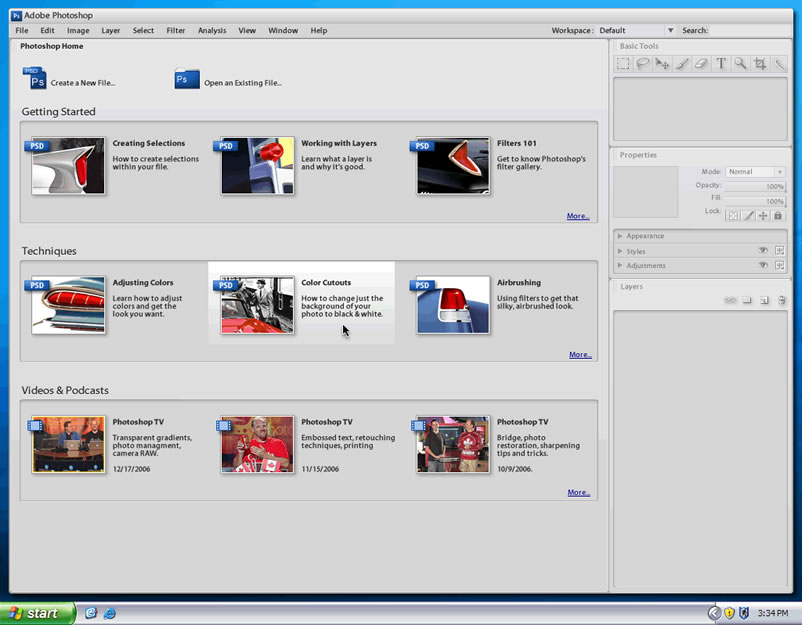The height and width of the screenshot is (625, 802).
Task: Select the Crop tool
Action: point(760,63)
